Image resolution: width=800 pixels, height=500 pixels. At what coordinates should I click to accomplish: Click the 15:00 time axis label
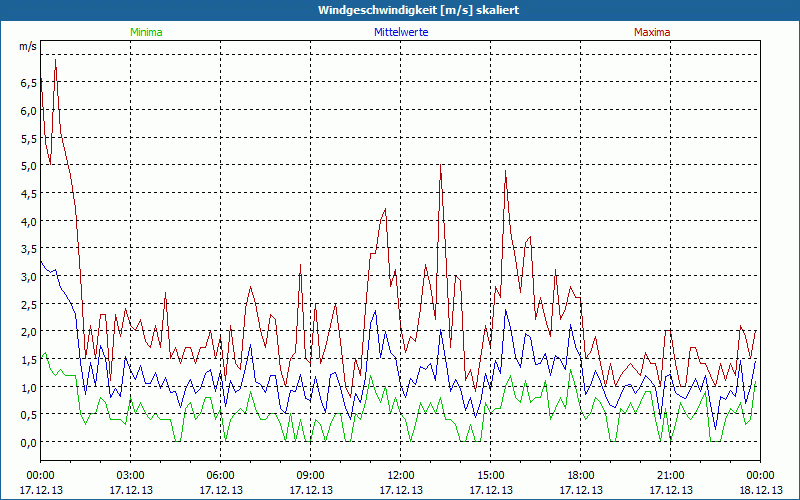(x=491, y=476)
